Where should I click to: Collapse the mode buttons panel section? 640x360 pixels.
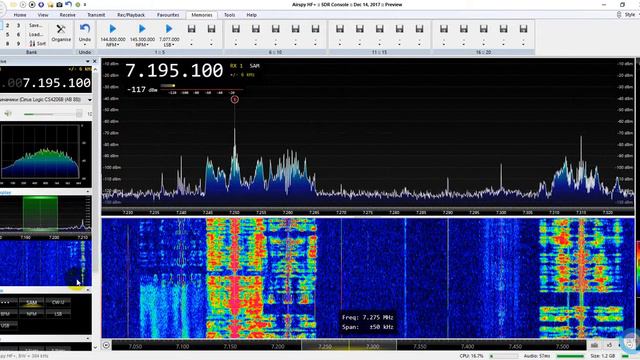coord(88,290)
